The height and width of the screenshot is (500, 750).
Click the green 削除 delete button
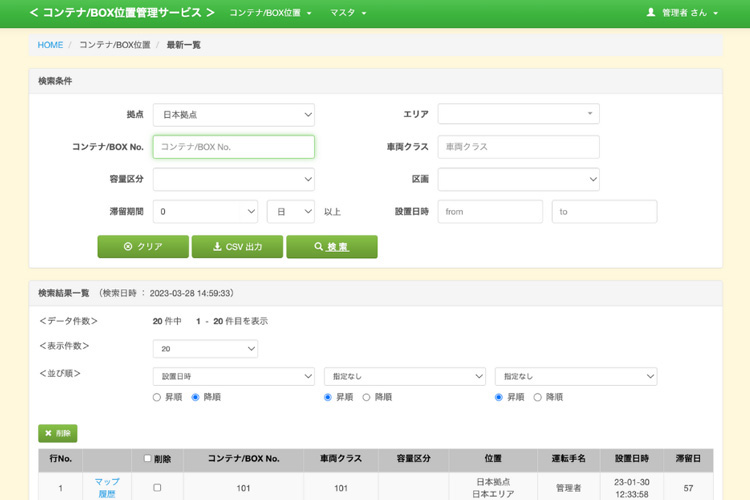click(x=57, y=434)
